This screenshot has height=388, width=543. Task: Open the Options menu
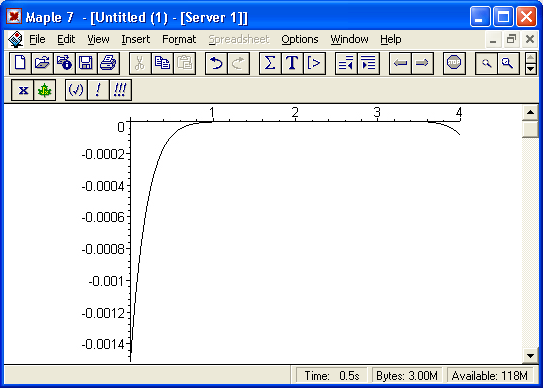tap(300, 39)
